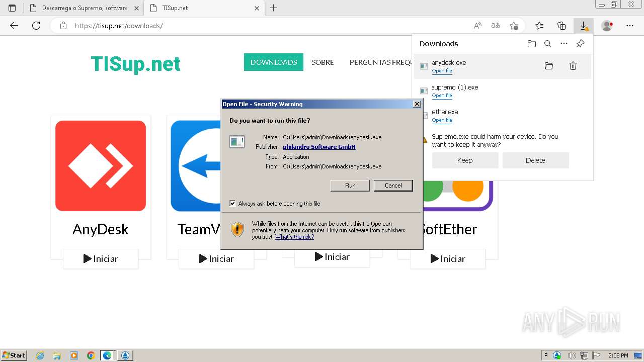Screen dimensions: 644x362
Task: Click the TeamViewer logo tile
Action: tap(196, 166)
